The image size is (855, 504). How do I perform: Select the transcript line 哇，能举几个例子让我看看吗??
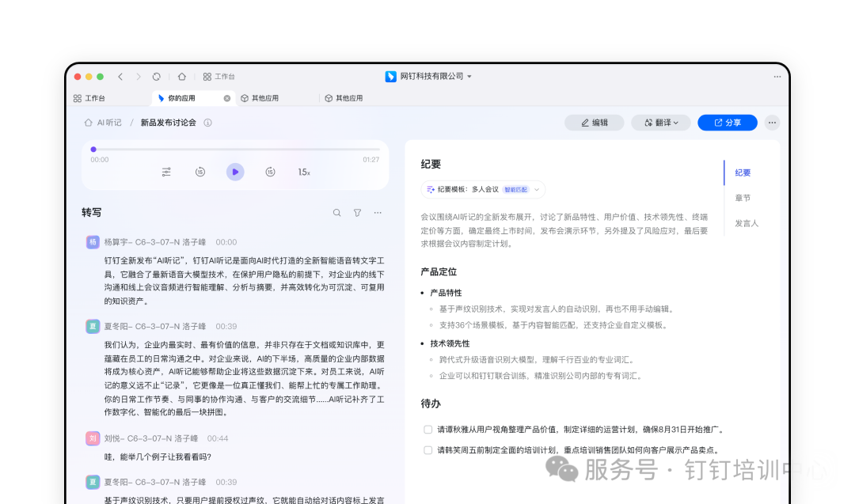point(158,457)
